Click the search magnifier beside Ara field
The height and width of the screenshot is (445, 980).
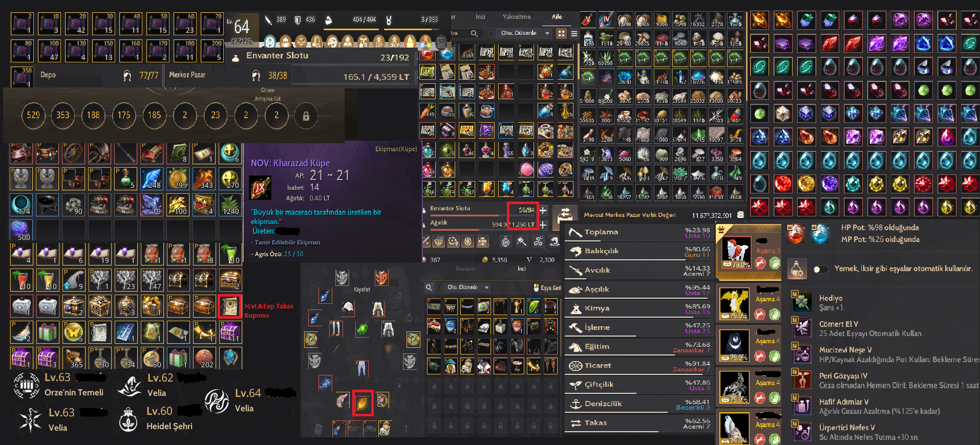click(x=474, y=33)
